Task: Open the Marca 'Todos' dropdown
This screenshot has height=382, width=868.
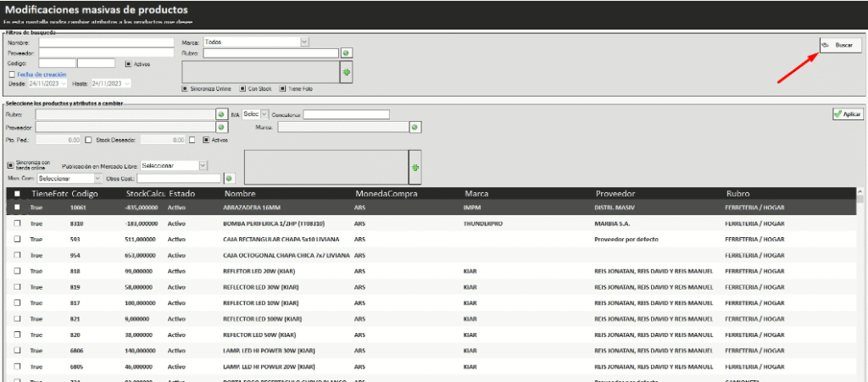Action: click(x=304, y=41)
